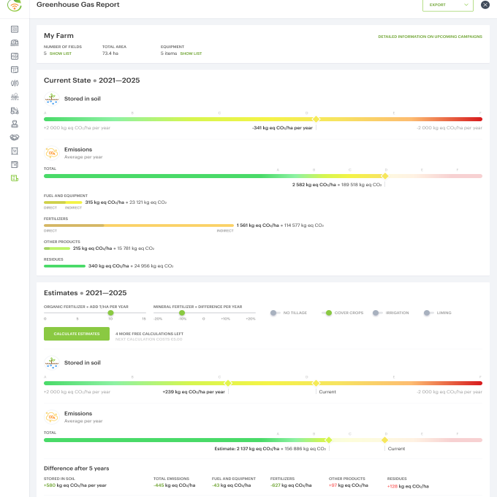497x497 pixels.
Task: Click the Residues emissions bar
Action: (x=65, y=266)
